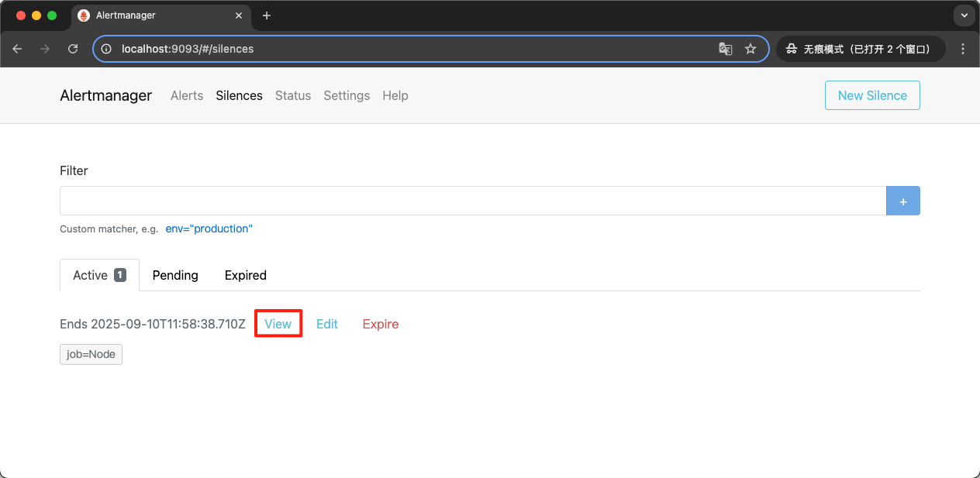Image resolution: width=980 pixels, height=478 pixels.
Task: Switch to the Pending silences tab
Action: (175, 275)
